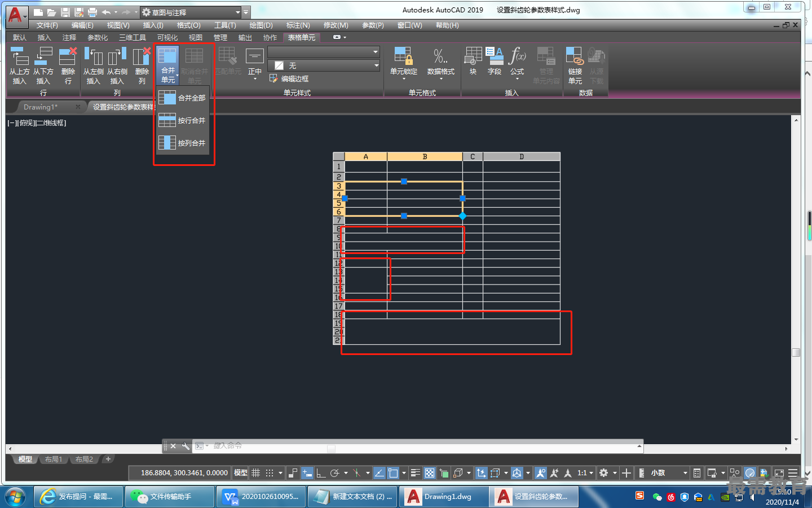Click the Customization menu icon in status bar
The image size is (812, 508).
pyautogui.click(x=793, y=473)
